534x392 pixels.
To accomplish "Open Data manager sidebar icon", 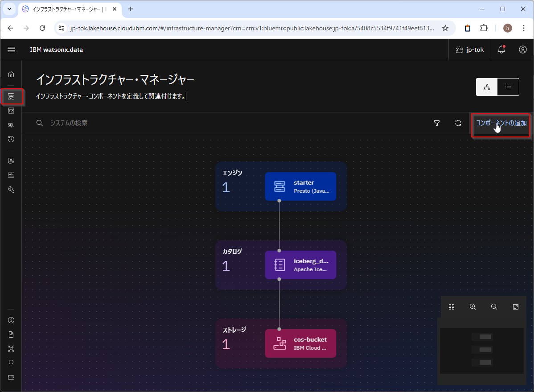I will (11, 111).
